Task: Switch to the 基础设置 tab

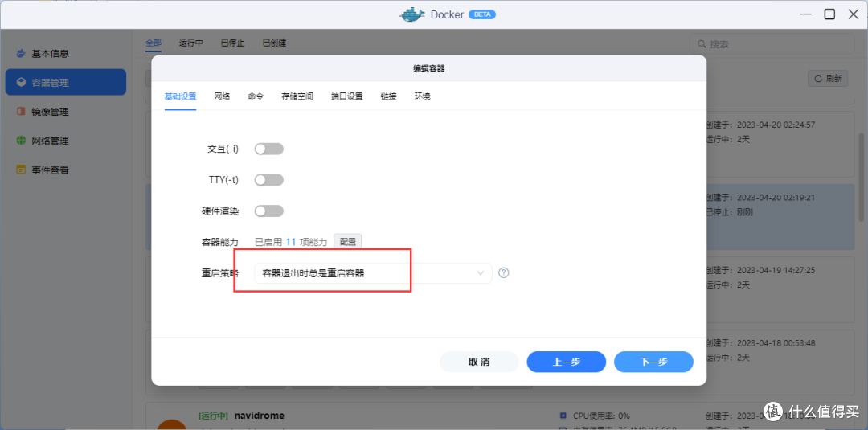Action: [181, 96]
